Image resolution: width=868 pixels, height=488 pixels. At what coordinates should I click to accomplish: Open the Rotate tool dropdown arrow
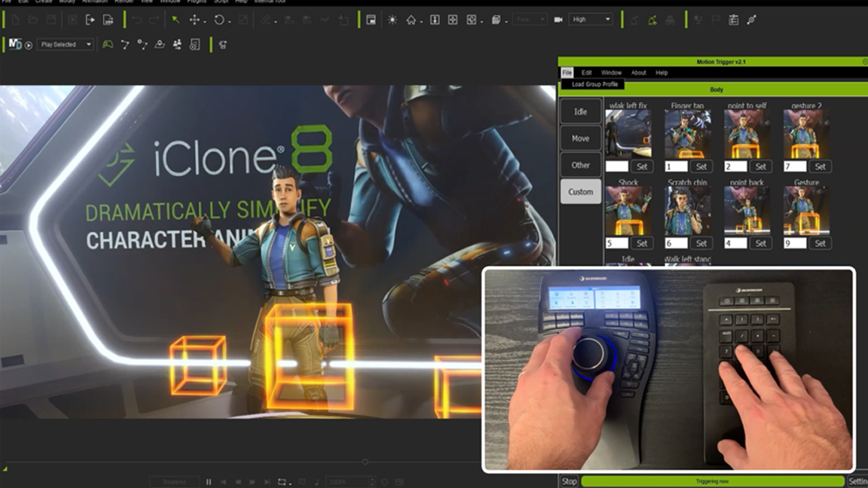pos(229,22)
